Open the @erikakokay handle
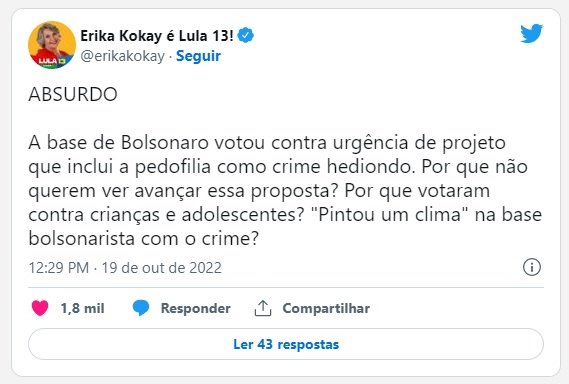 tap(122, 56)
